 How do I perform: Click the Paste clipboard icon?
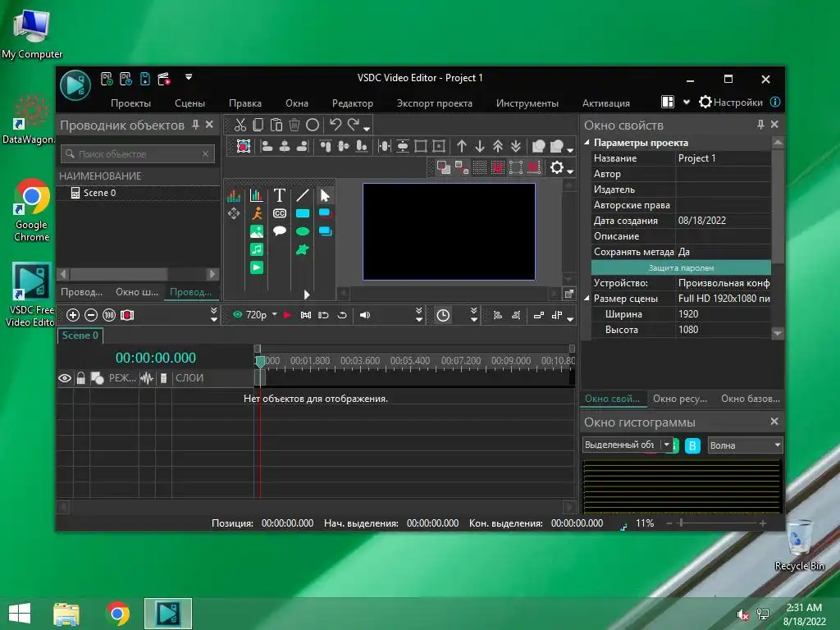click(x=276, y=125)
